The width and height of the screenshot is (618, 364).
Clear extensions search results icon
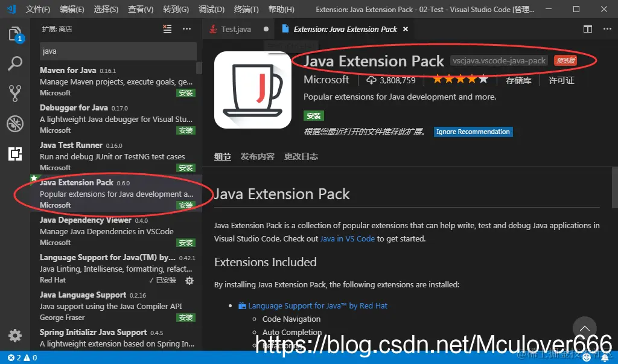pos(168,29)
